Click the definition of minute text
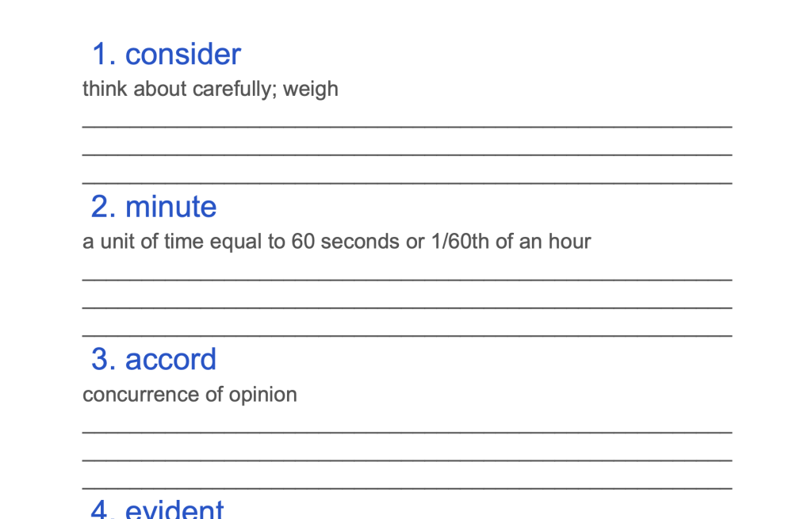 (x=336, y=242)
